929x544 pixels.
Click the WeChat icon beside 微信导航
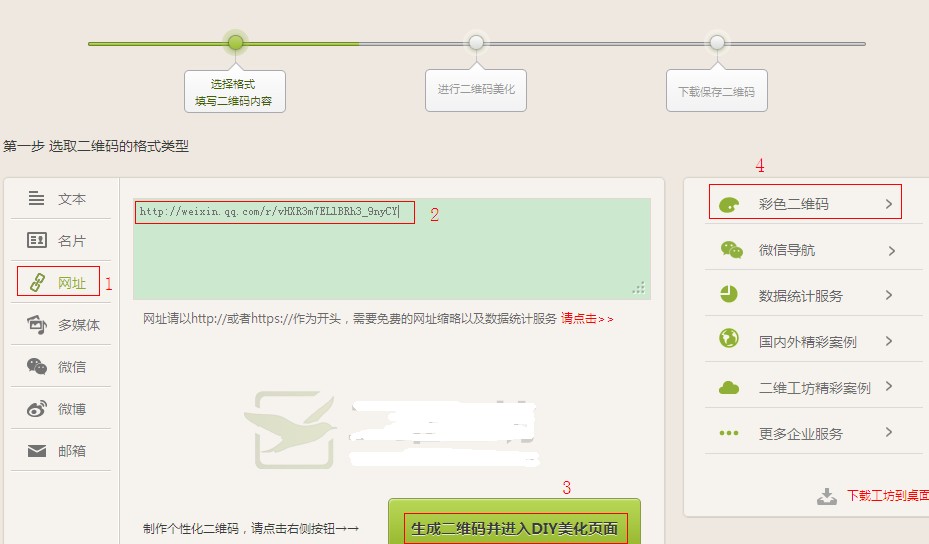pos(731,249)
